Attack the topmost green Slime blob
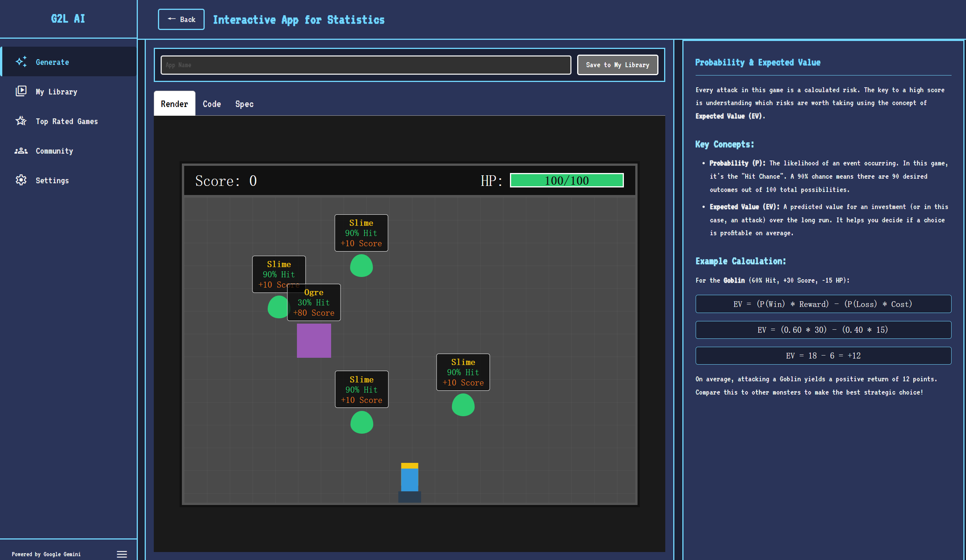Image resolution: width=966 pixels, height=560 pixels. click(x=361, y=266)
